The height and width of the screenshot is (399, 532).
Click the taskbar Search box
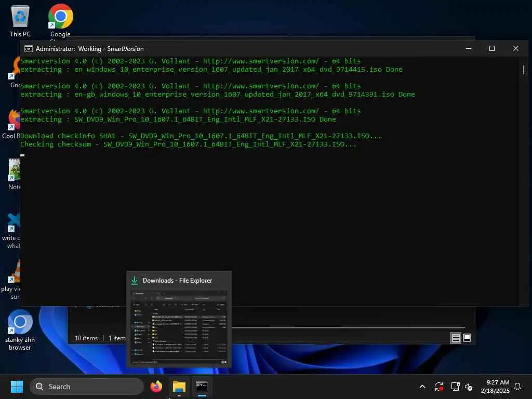click(87, 387)
